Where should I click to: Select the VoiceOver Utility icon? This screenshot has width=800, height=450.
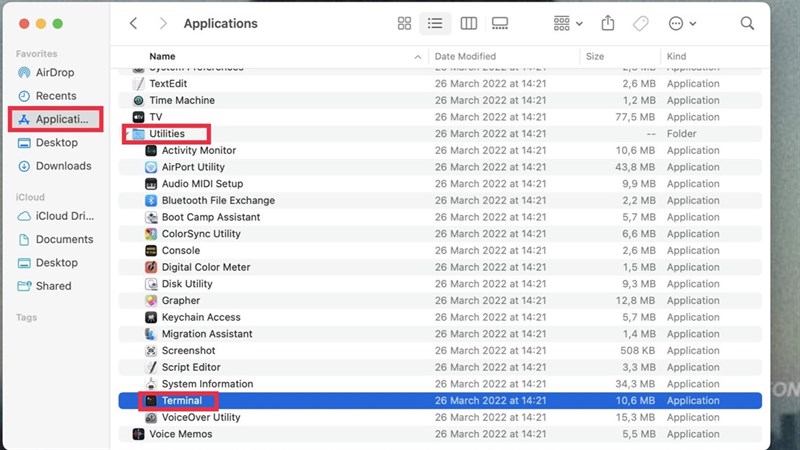tap(151, 417)
